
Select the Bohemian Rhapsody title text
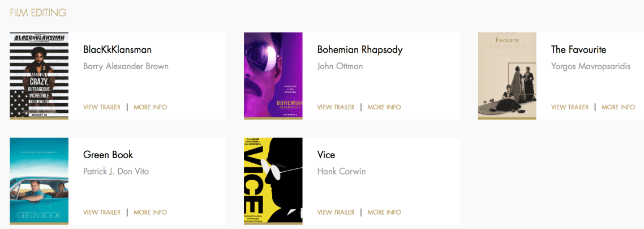pos(360,50)
